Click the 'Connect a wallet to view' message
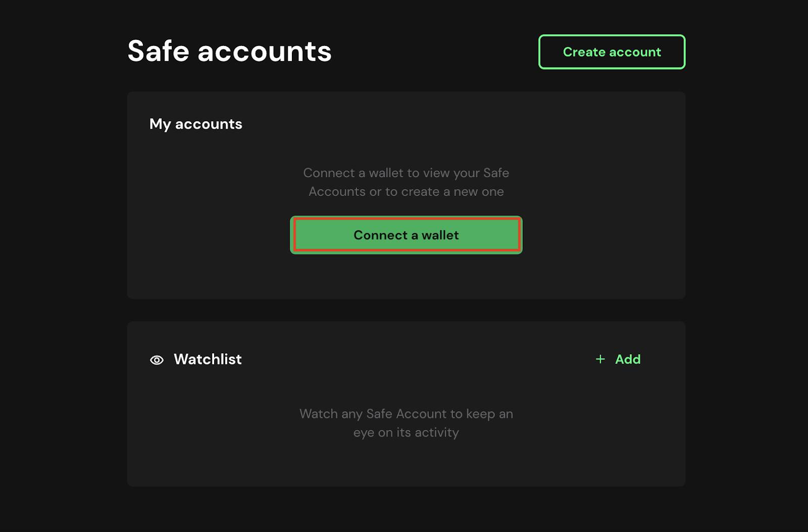Screen dimensions: 808x532 pyautogui.click(x=406, y=182)
